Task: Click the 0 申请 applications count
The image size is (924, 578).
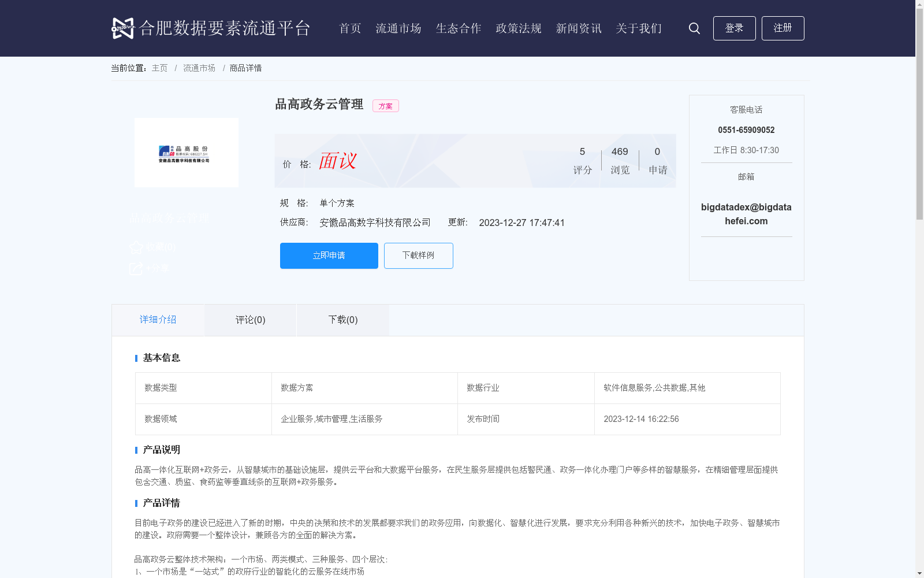Action: pyautogui.click(x=658, y=160)
